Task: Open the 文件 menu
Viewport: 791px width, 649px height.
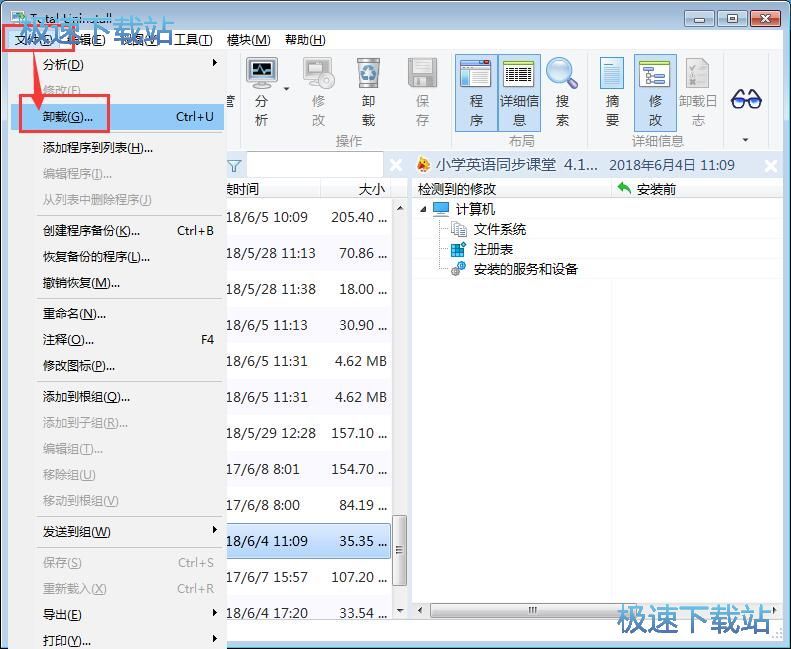Action: [x=33, y=39]
